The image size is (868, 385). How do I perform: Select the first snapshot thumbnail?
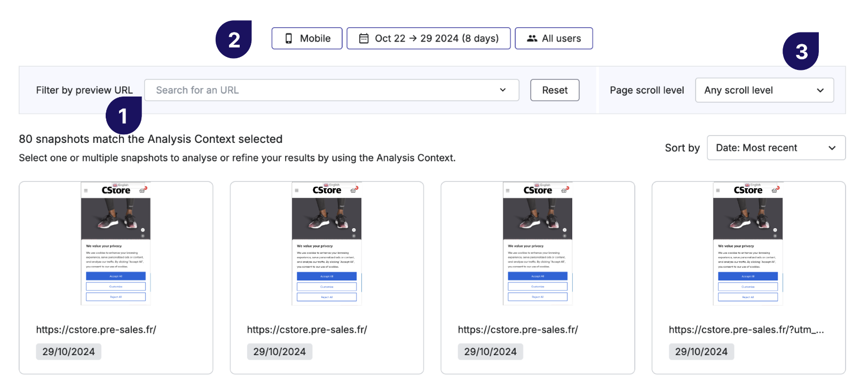point(116,244)
